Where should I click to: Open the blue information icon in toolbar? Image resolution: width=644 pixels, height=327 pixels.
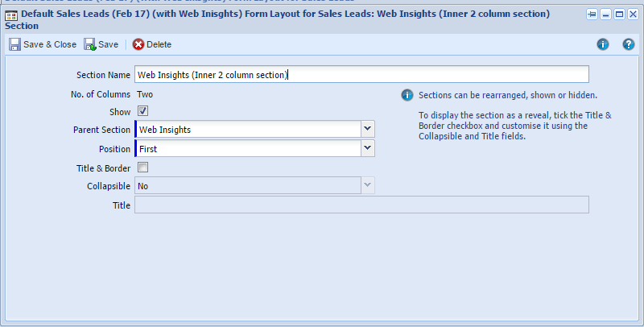click(602, 44)
